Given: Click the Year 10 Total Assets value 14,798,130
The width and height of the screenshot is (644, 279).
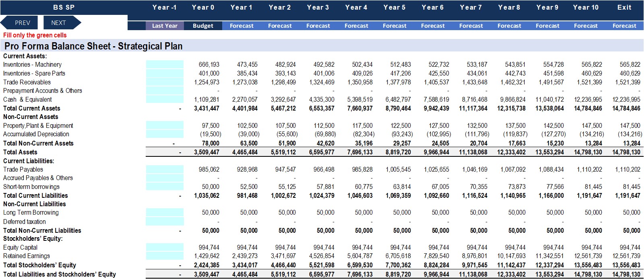Looking at the screenshot, I should click(588, 152).
